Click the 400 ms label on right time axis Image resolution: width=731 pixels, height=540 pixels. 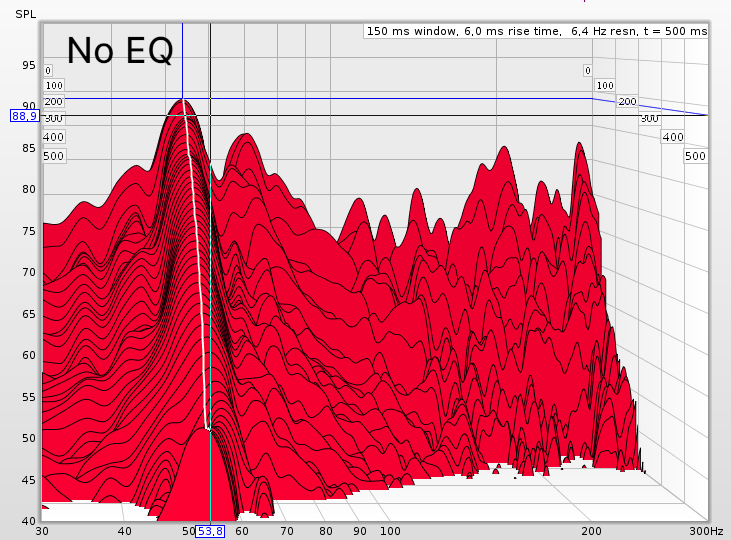point(672,137)
